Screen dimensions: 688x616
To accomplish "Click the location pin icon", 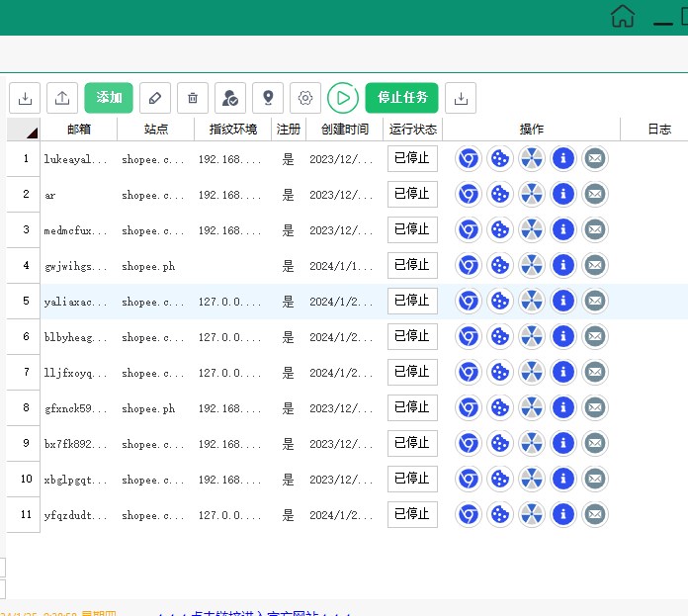I will (x=268, y=98).
